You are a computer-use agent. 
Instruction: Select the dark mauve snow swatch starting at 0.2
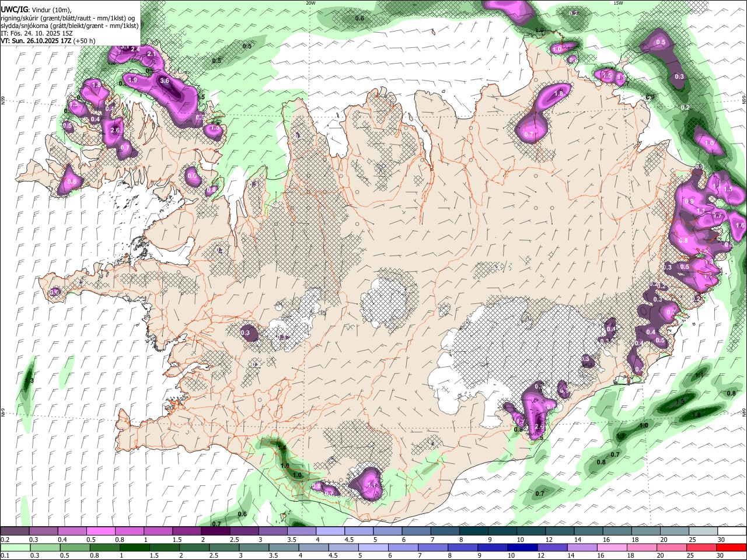pyautogui.click(x=14, y=531)
